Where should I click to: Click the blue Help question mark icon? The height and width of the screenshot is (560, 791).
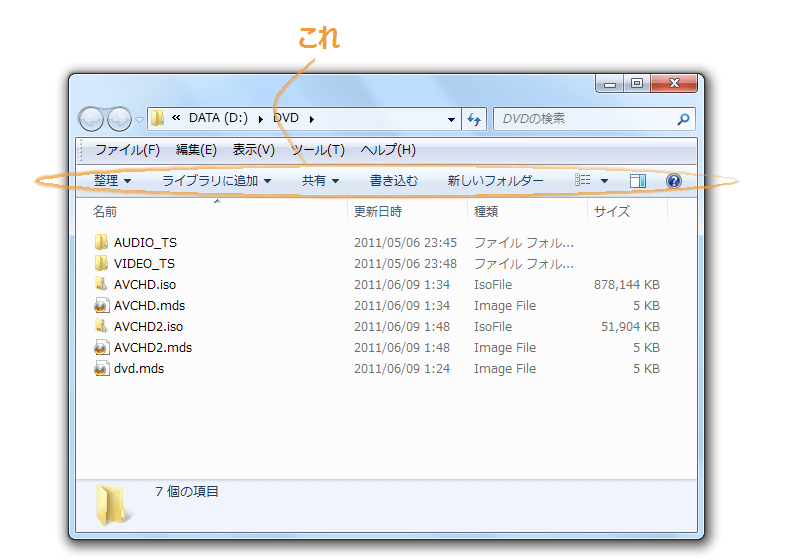click(674, 181)
